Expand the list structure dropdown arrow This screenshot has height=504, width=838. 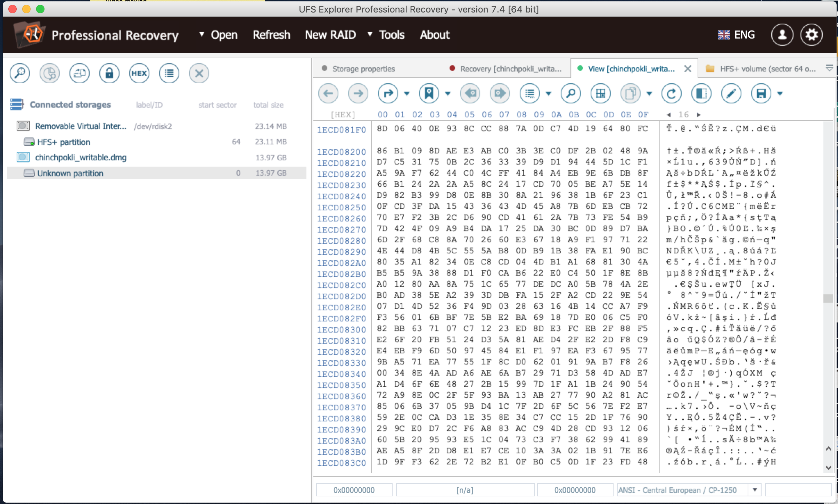tap(549, 93)
